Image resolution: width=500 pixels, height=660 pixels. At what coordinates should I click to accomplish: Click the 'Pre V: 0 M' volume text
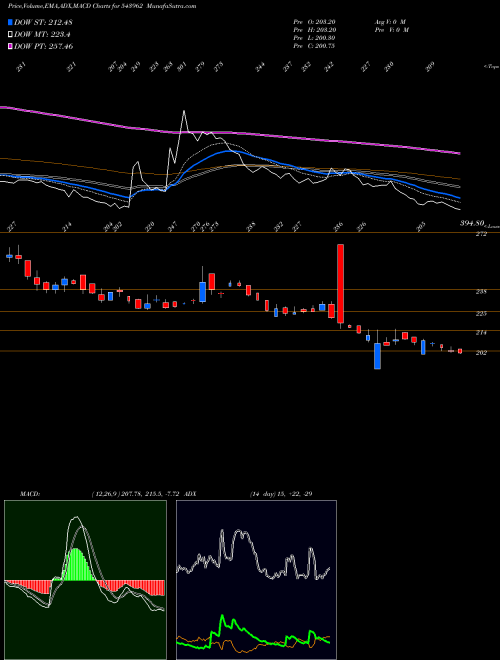click(x=392, y=30)
